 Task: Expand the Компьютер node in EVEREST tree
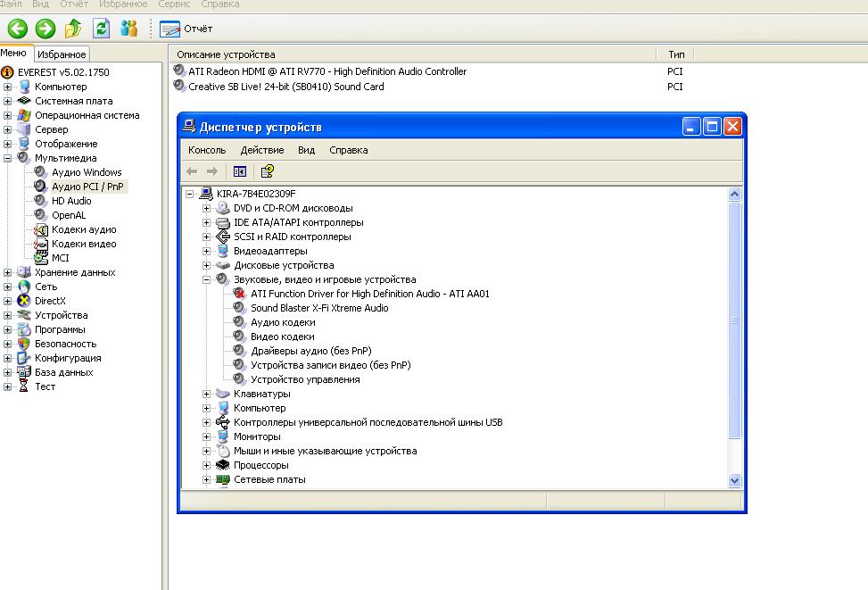[7, 87]
